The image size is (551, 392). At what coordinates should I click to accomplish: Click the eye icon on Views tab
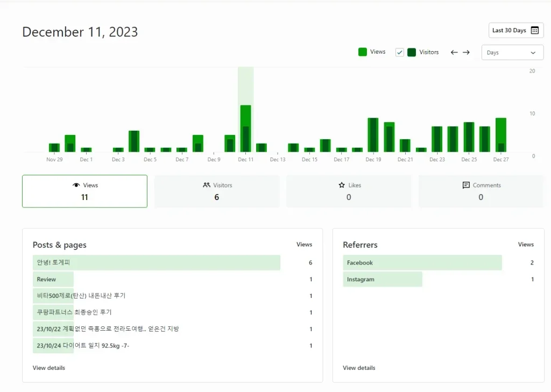pos(76,186)
